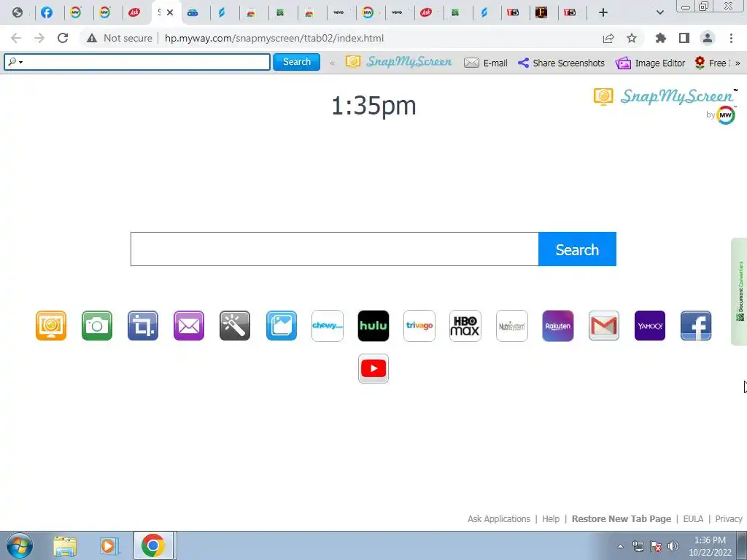The width and height of the screenshot is (747, 560).
Task: Open the green camera shortcut icon
Action: tap(97, 326)
